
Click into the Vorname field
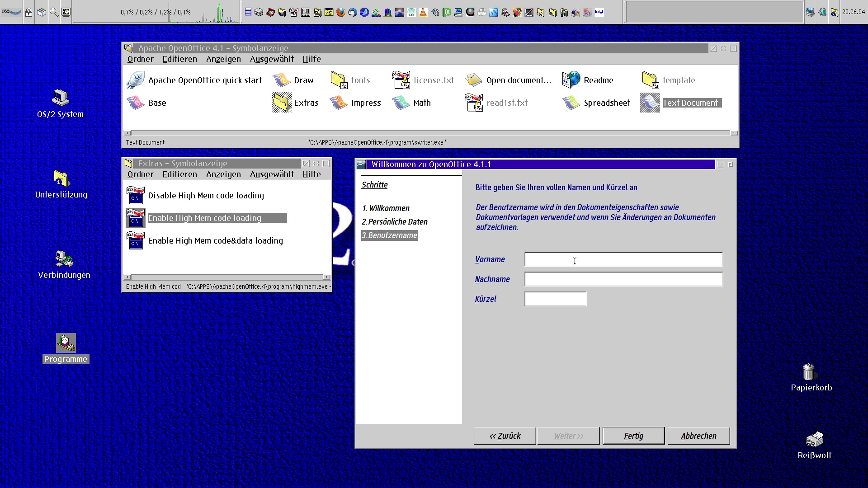623,259
